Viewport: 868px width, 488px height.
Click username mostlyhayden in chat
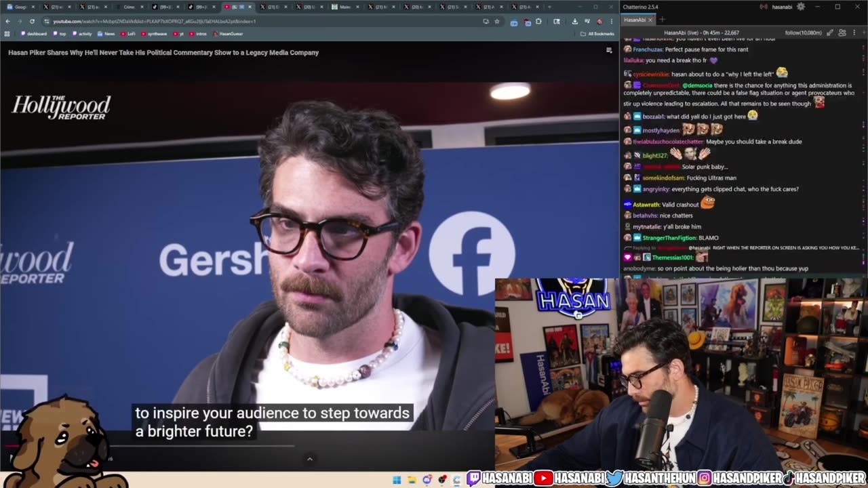point(661,130)
